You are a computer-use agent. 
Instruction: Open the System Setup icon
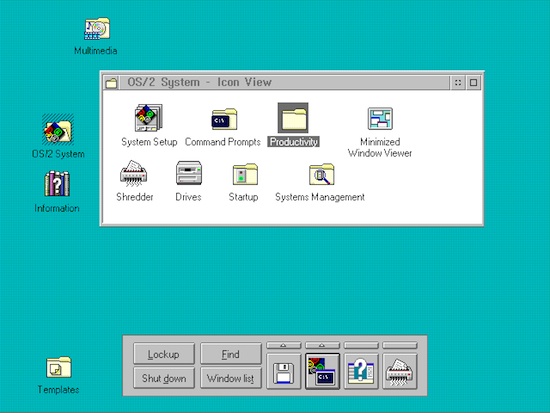(x=149, y=118)
